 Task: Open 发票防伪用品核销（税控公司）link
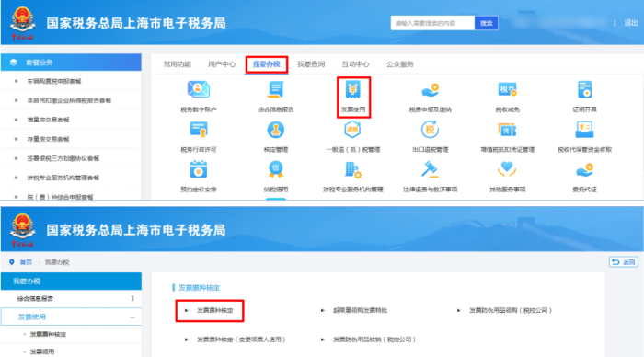coord(374,340)
